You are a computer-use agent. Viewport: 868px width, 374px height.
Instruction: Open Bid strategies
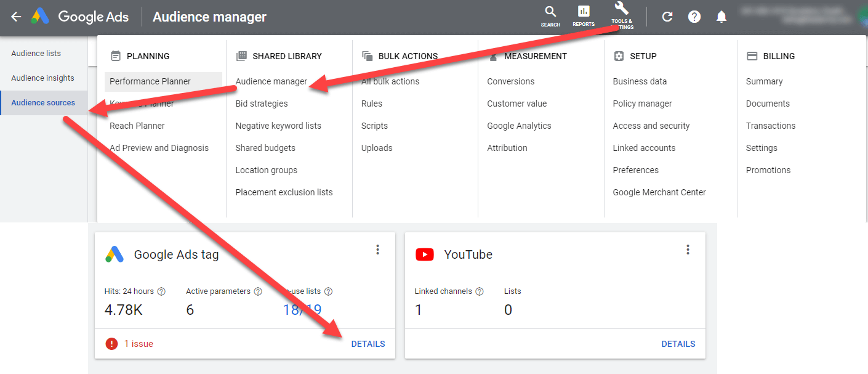(x=262, y=104)
